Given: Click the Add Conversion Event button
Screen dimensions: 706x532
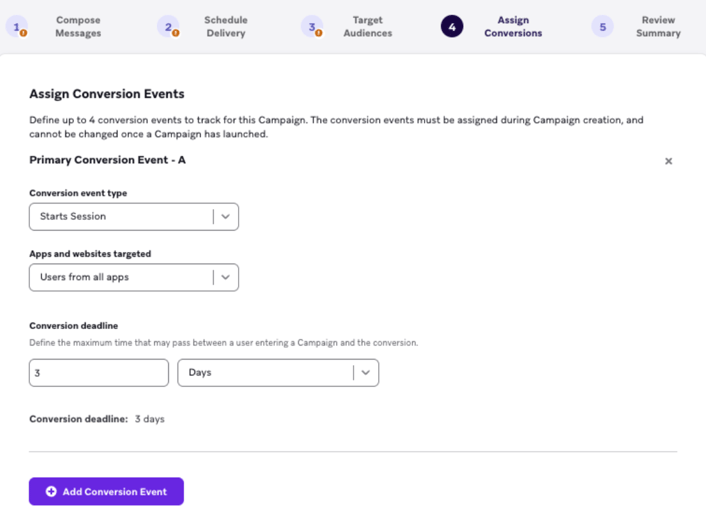Looking at the screenshot, I should [106, 491].
